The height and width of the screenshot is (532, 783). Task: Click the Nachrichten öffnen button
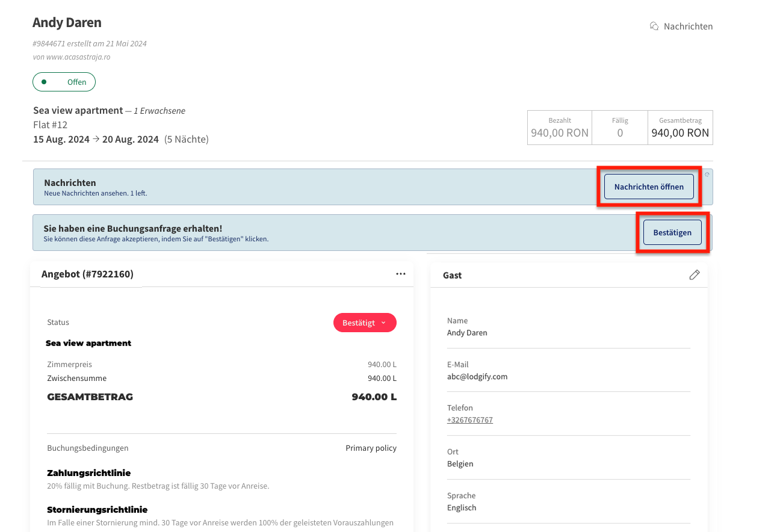coord(649,187)
